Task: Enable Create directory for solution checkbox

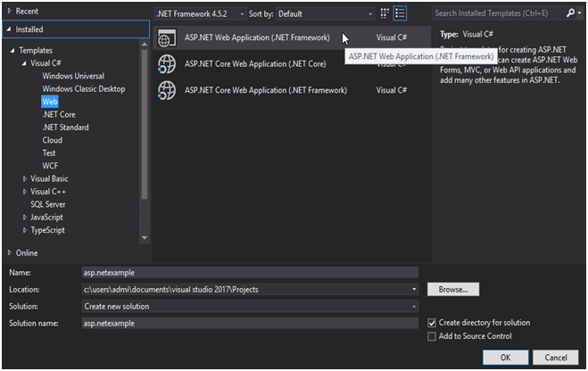Action: pyautogui.click(x=433, y=322)
